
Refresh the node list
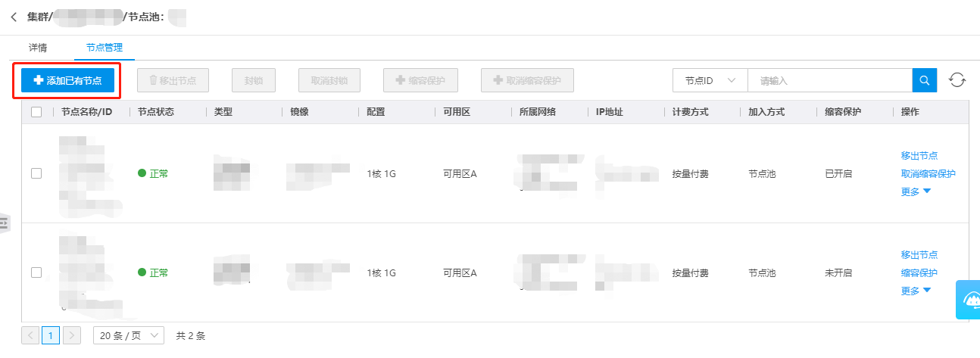(x=957, y=80)
